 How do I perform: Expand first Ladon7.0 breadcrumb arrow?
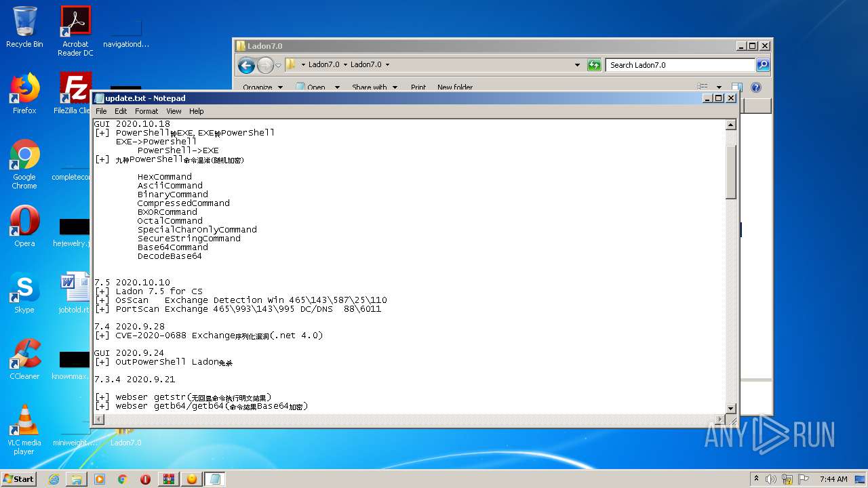tap(345, 65)
